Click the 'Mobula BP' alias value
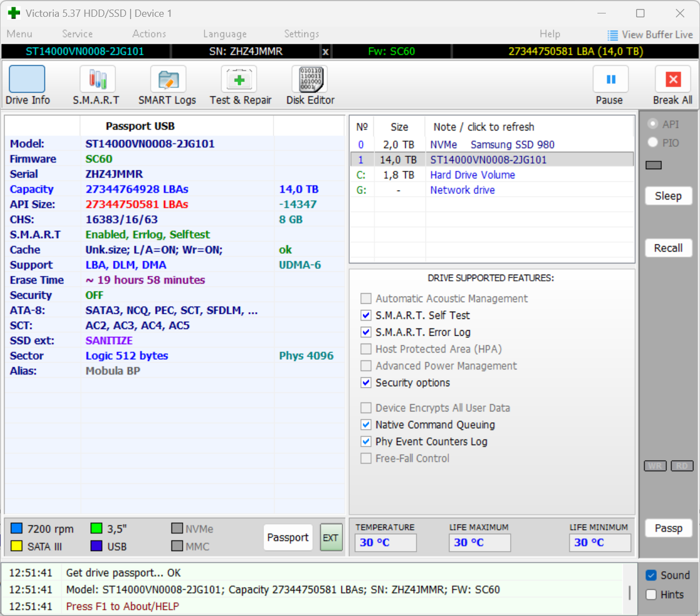Image resolution: width=700 pixels, height=616 pixels. coord(113,370)
